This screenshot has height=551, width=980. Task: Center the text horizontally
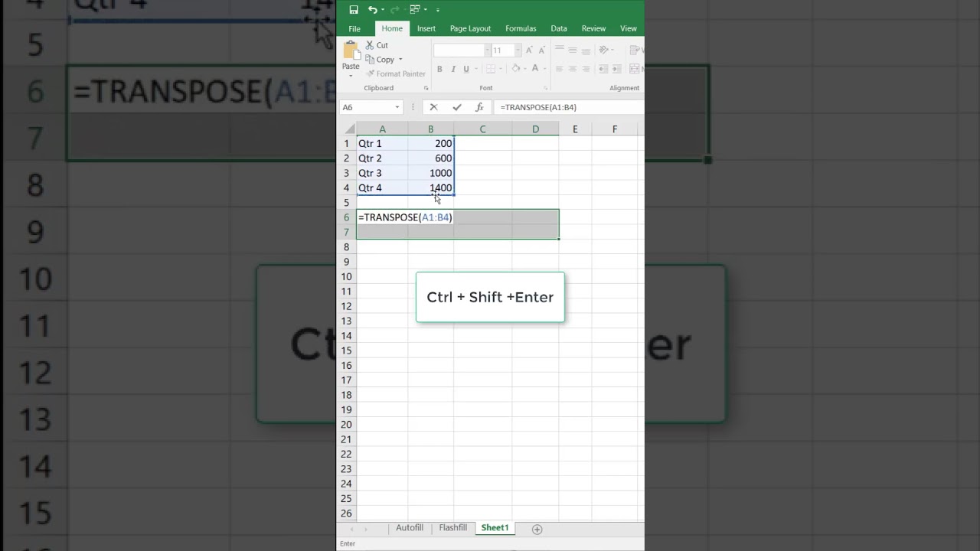pyautogui.click(x=573, y=69)
